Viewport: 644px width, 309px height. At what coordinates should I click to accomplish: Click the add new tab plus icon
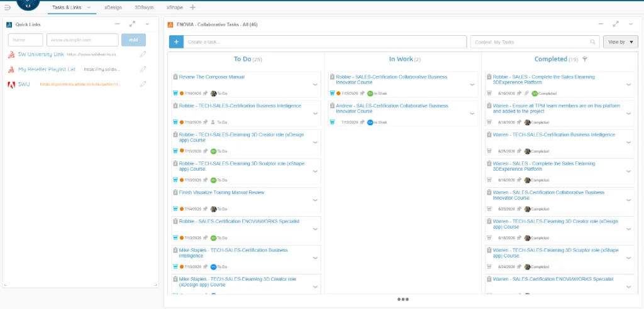click(192, 8)
